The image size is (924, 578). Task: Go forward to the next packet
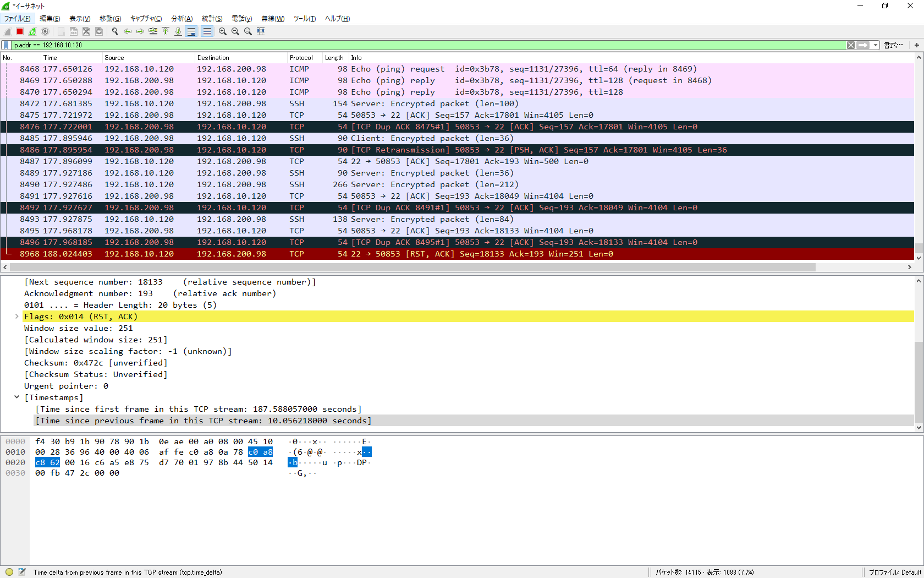[140, 31]
